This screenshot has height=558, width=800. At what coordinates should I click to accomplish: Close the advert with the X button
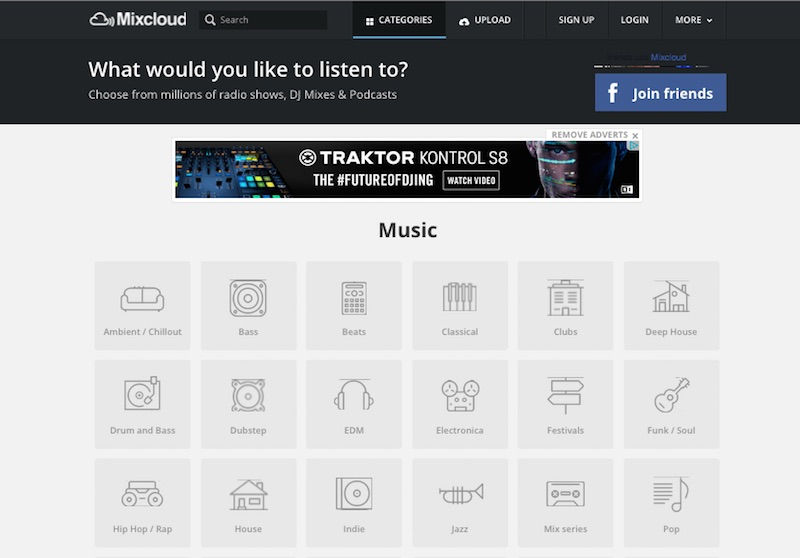point(635,136)
